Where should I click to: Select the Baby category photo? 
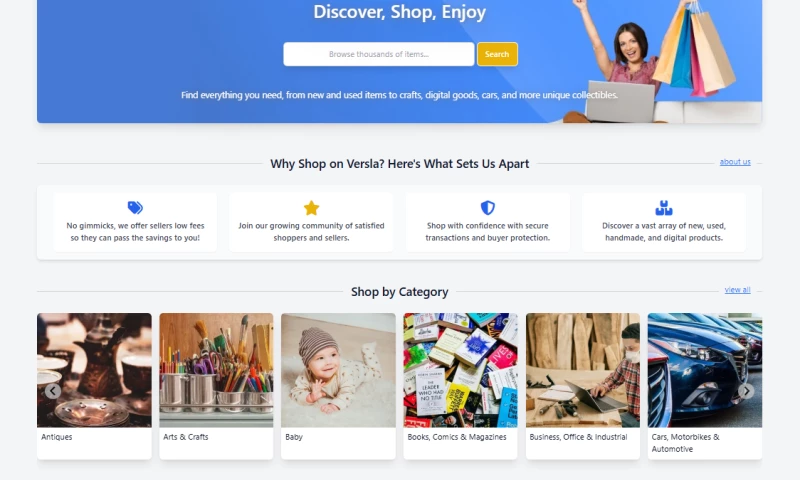338,370
